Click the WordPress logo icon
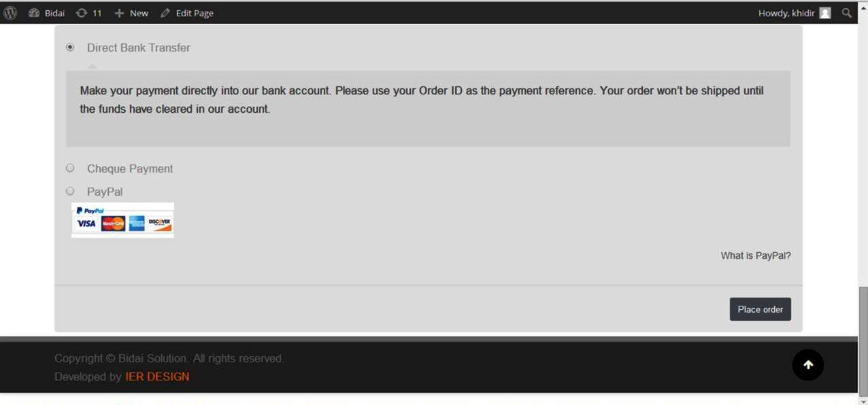 10,13
